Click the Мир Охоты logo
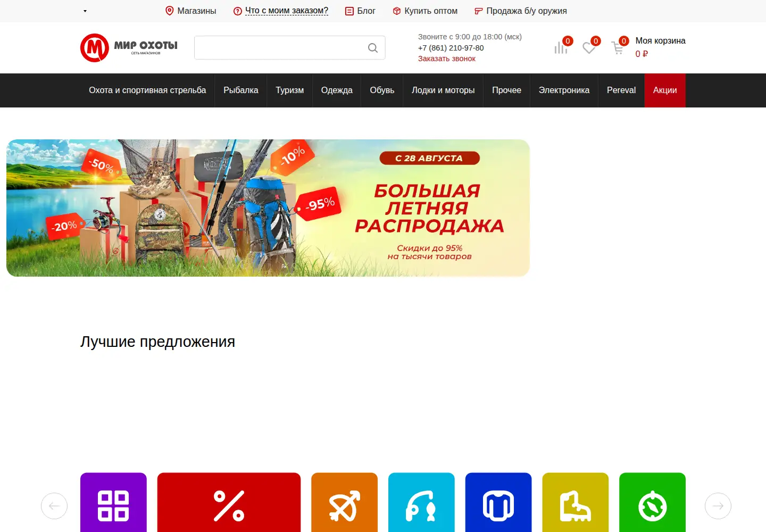Viewport: 766px width, 532px height. [129, 48]
